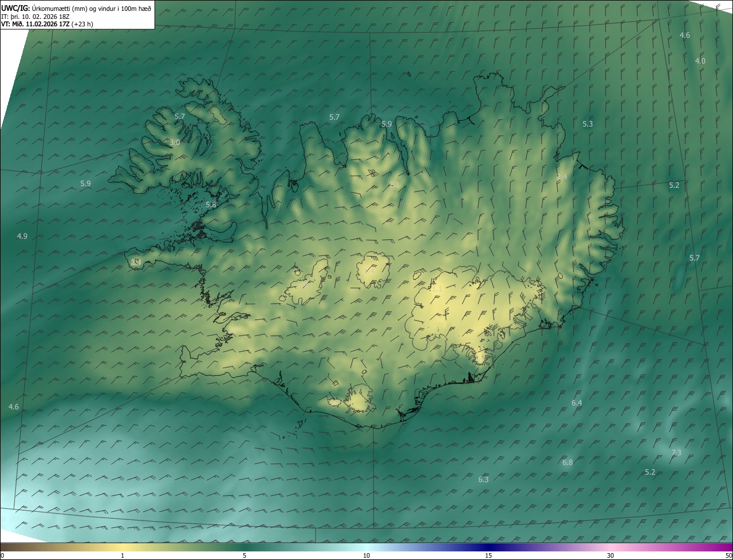Click the 5.8 value on the map
This screenshot has width=733, height=560.
[x=211, y=204]
